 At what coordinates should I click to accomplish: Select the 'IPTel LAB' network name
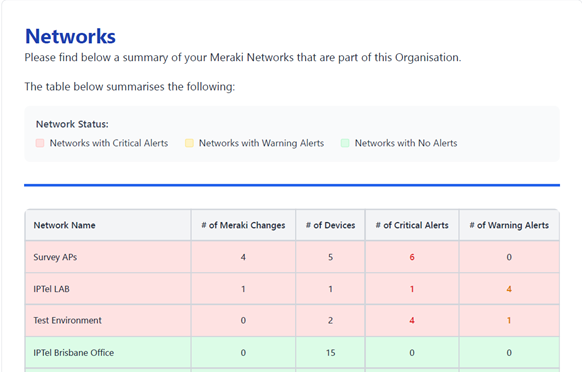[x=51, y=289]
